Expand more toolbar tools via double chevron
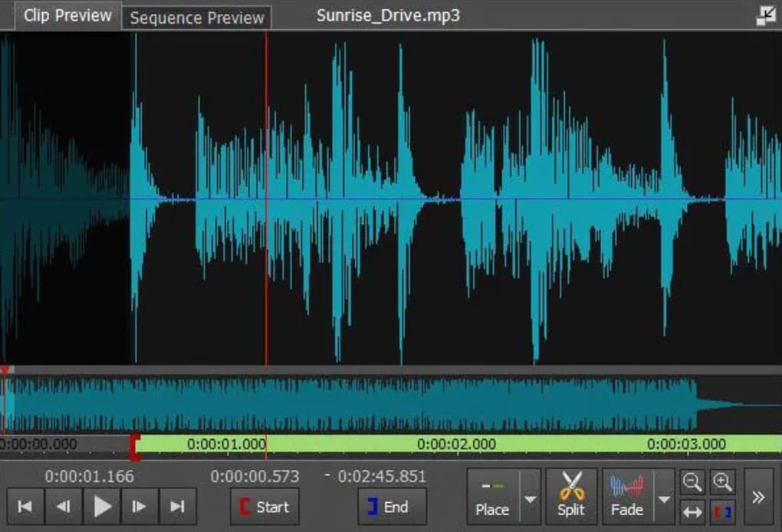The width and height of the screenshot is (782, 532). [758, 497]
